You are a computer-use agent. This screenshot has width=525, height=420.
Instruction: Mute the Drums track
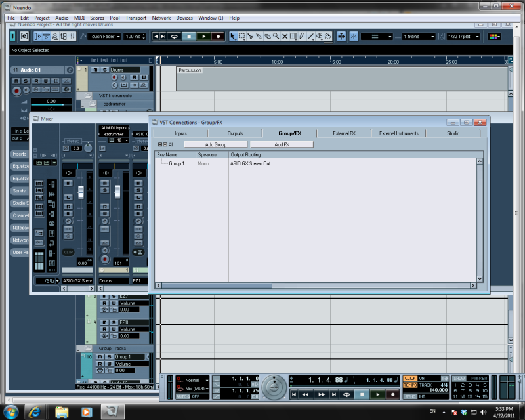tap(95, 70)
